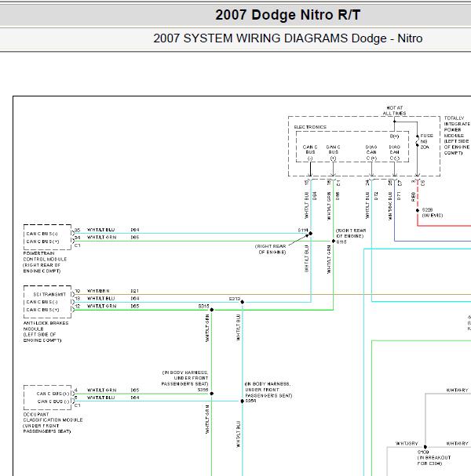The image size is (471, 476).
Task: Click 'CAN C BUS (-)' inside the power module
Action: pos(310,153)
